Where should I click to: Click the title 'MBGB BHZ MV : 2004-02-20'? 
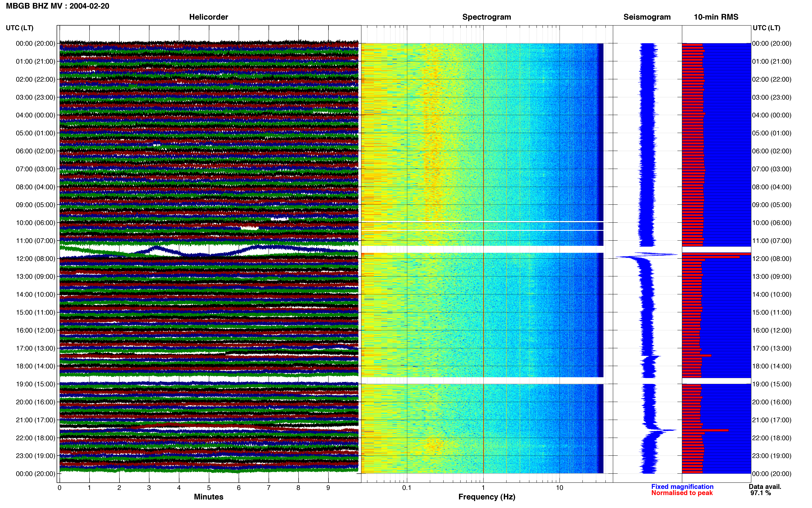click(x=57, y=6)
